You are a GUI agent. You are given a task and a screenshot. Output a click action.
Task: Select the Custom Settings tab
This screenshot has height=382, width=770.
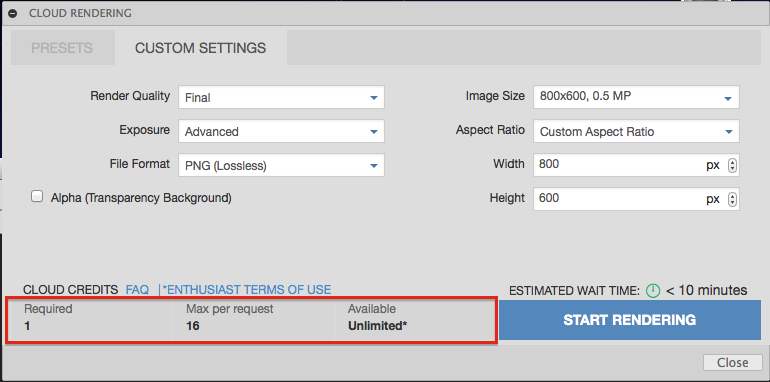(x=200, y=48)
